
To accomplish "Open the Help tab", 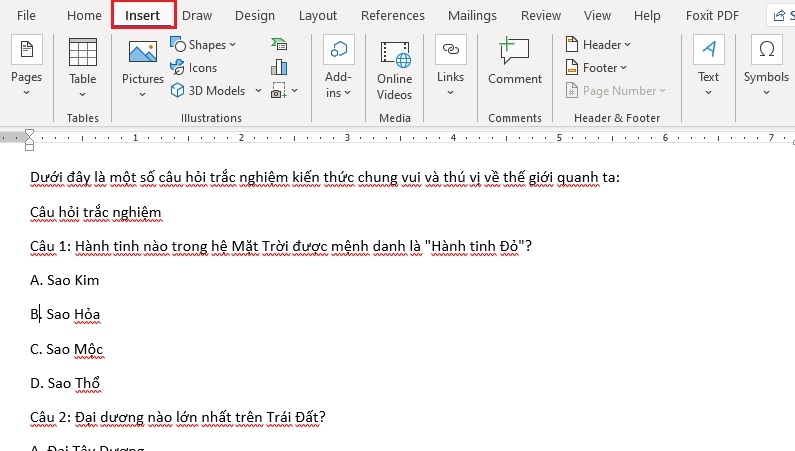I will pyautogui.click(x=647, y=16).
